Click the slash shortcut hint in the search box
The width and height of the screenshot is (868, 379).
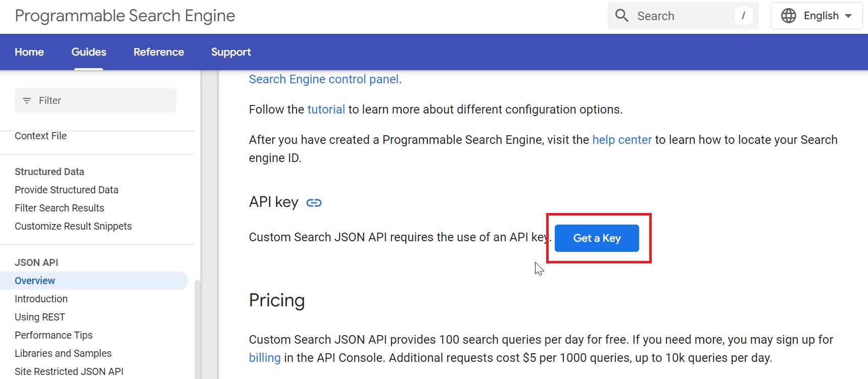(x=743, y=16)
